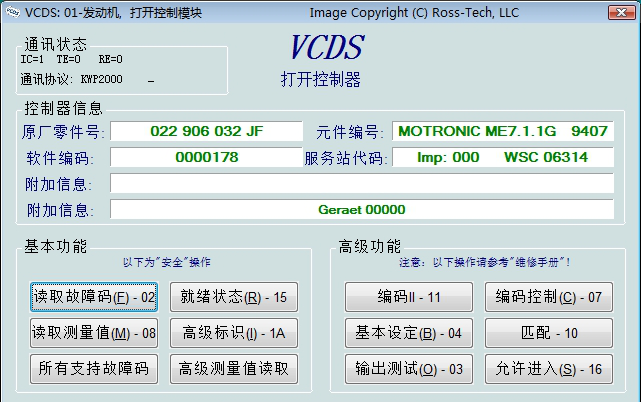The image size is (641, 418).
Task: Click the Geraet 00000 extra info field
Action: pyautogui.click(x=362, y=210)
